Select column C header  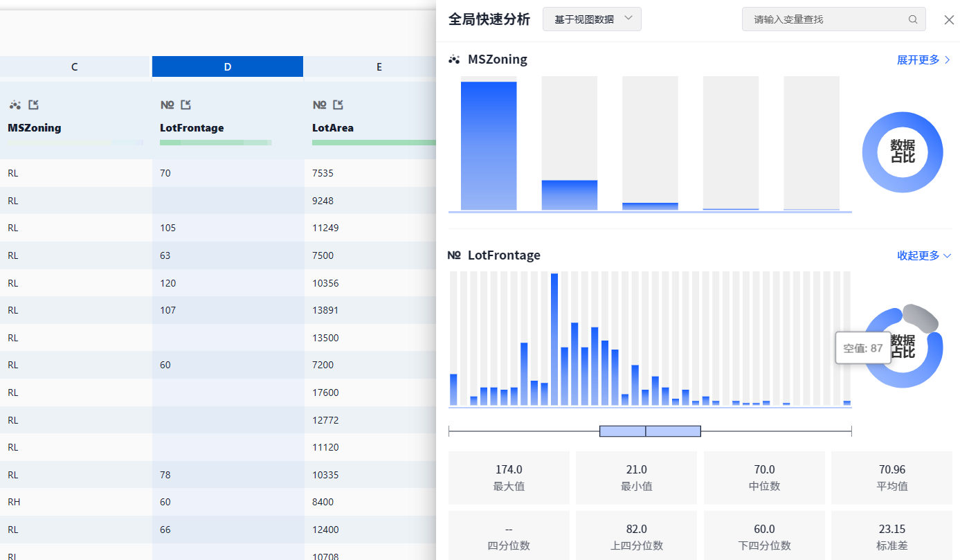click(75, 66)
